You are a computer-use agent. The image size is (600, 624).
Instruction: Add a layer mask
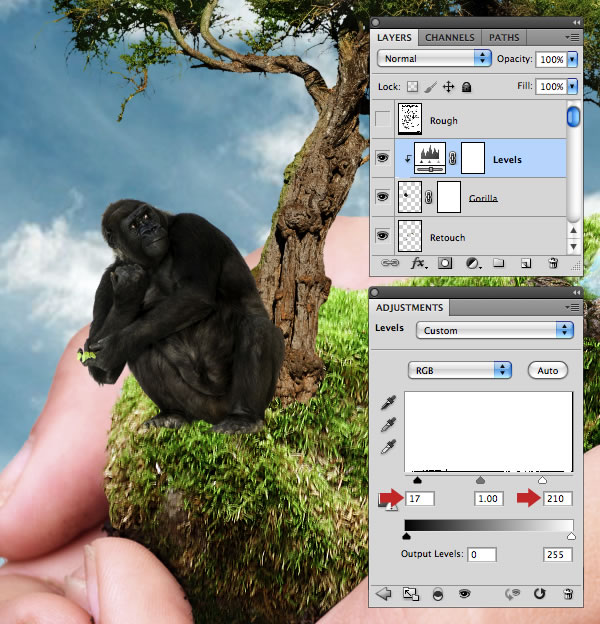445,263
